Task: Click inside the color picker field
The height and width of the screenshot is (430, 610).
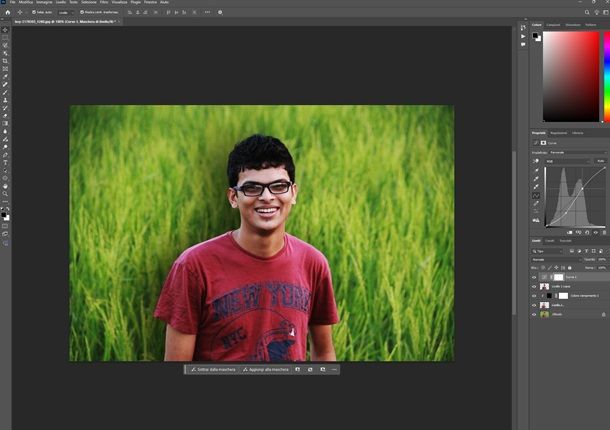Action: [571, 77]
